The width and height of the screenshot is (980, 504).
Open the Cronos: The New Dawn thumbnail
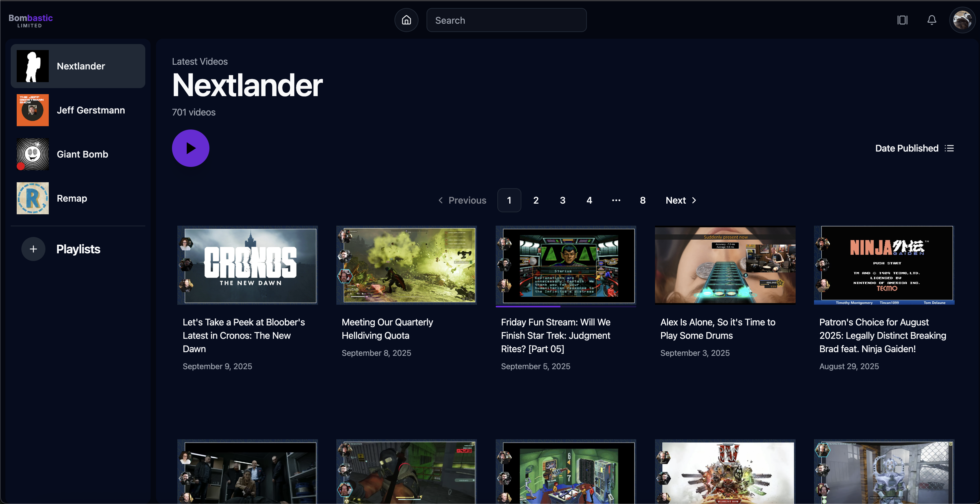point(248,265)
